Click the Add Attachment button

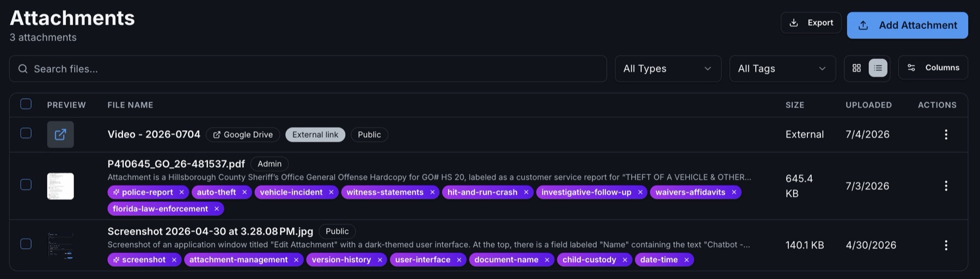coord(907,25)
